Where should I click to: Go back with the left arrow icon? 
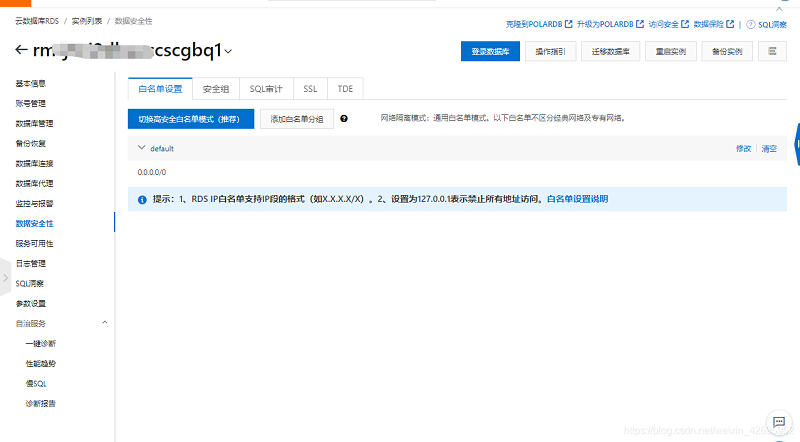coord(21,50)
